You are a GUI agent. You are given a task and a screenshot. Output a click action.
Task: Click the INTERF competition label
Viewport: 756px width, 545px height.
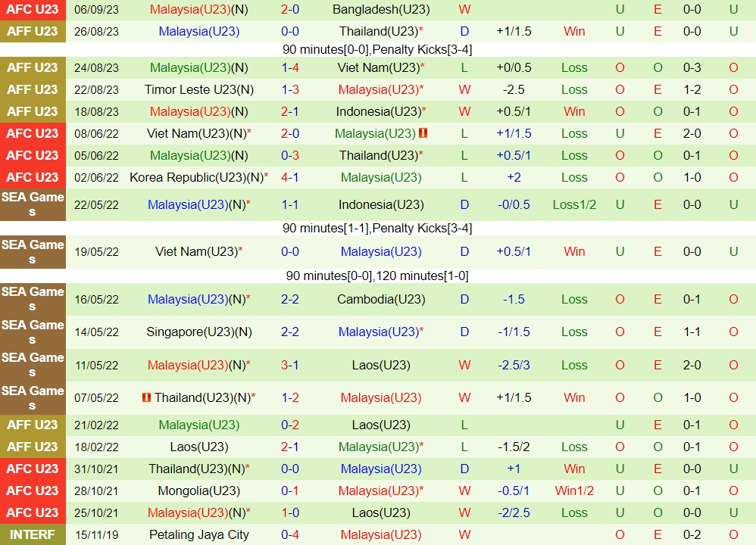[33, 535]
